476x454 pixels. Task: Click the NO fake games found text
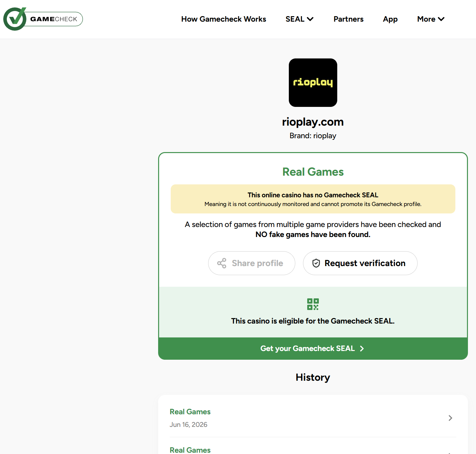(313, 234)
